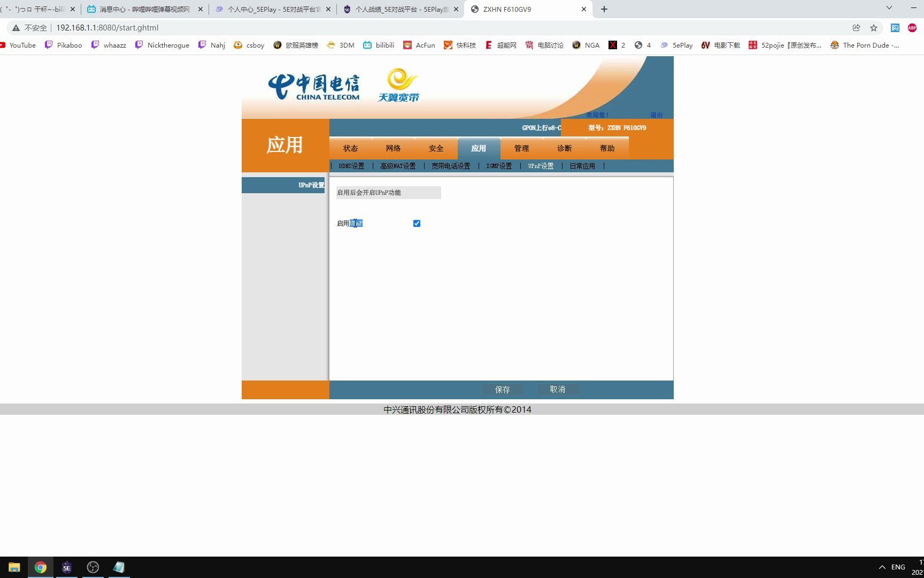The height and width of the screenshot is (578, 924).
Task: Open Nahj bookmark
Action: tap(212, 45)
